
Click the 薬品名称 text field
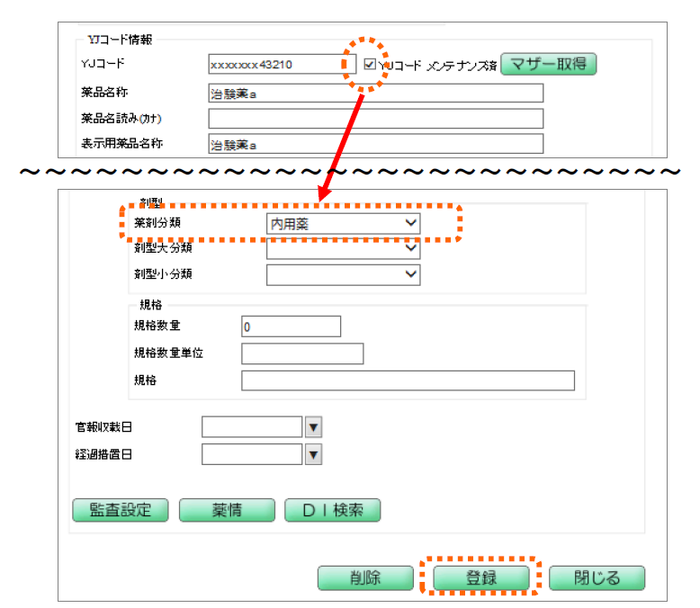[x=375, y=94]
